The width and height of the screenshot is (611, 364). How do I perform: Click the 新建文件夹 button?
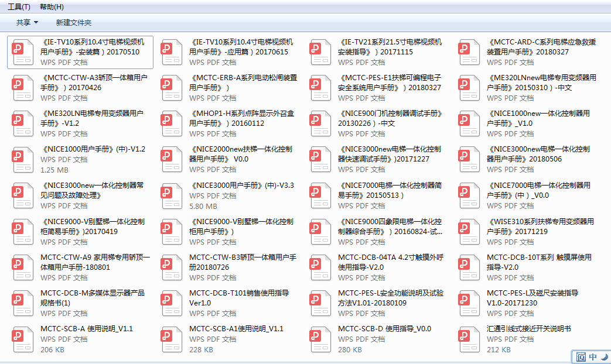point(74,23)
